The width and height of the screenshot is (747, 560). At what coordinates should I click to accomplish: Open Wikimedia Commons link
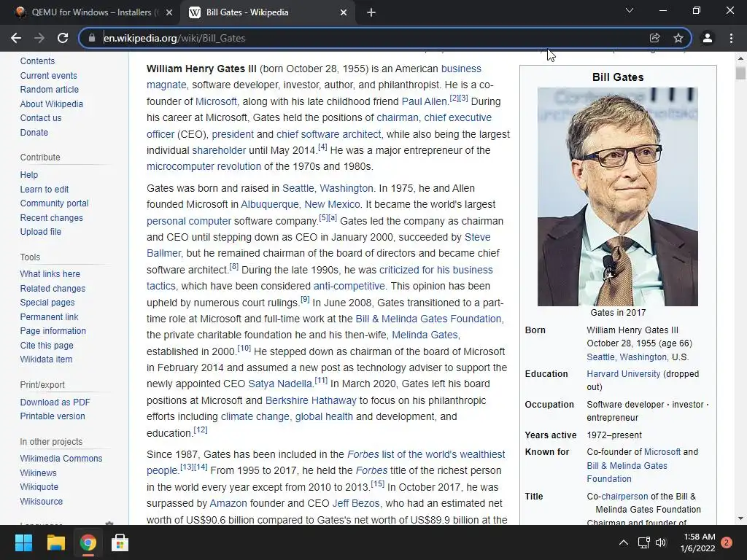click(x=61, y=458)
